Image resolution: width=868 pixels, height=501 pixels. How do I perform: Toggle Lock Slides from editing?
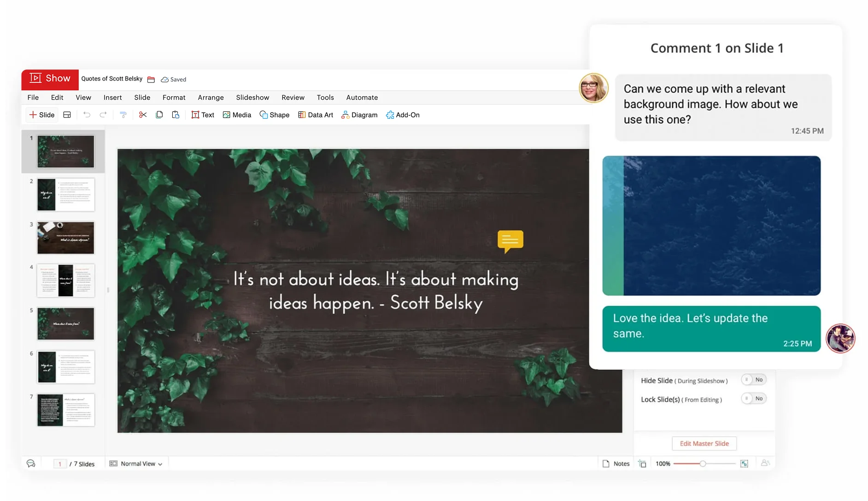click(x=754, y=398)
